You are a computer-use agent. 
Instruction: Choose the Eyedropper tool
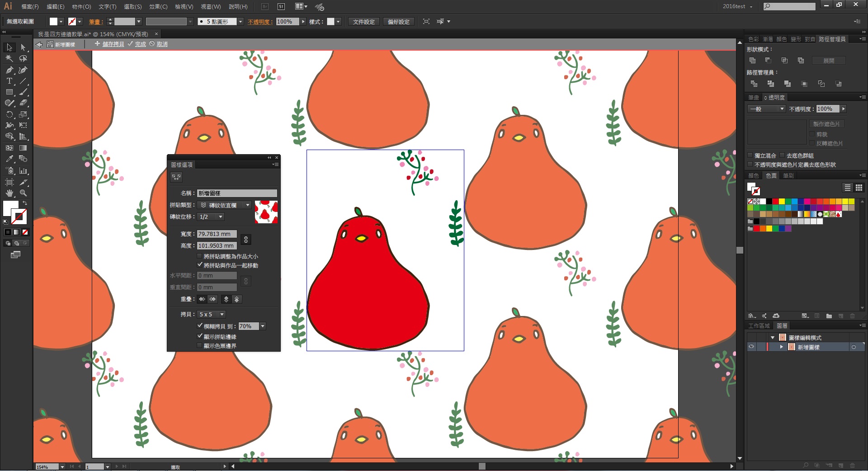(x=9, y=159)
